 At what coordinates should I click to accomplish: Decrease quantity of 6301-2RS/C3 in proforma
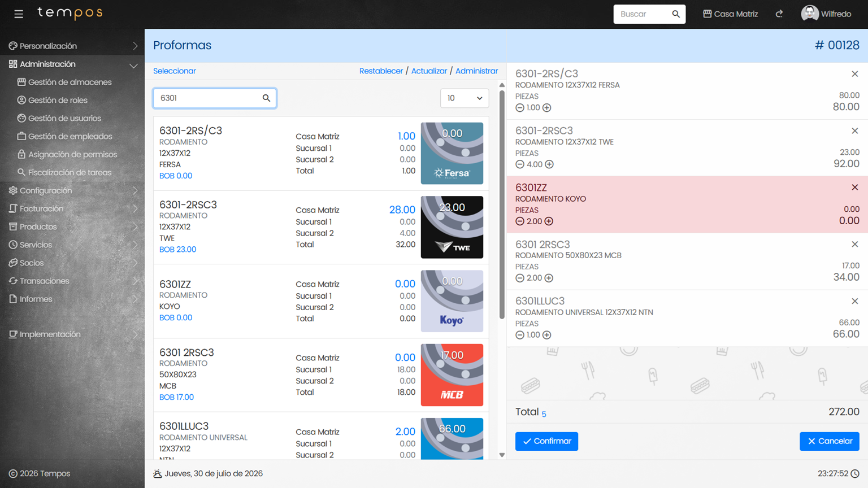(520, 108)
